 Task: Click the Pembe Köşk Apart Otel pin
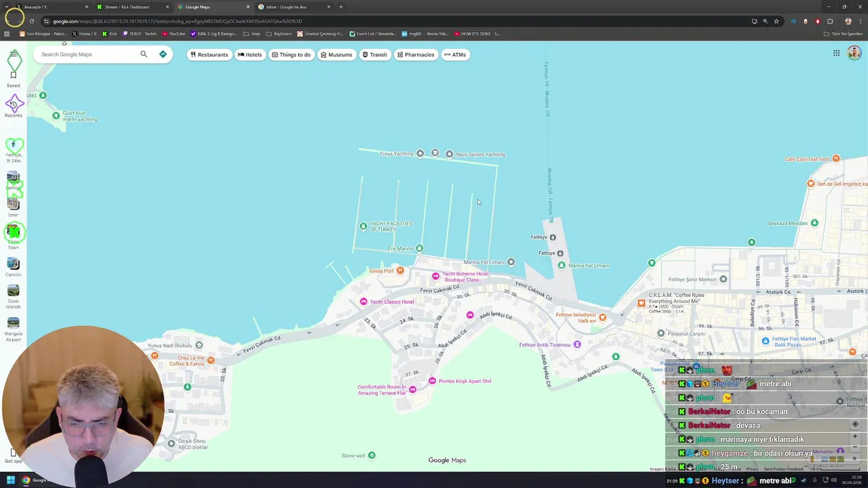coord(432,381)
